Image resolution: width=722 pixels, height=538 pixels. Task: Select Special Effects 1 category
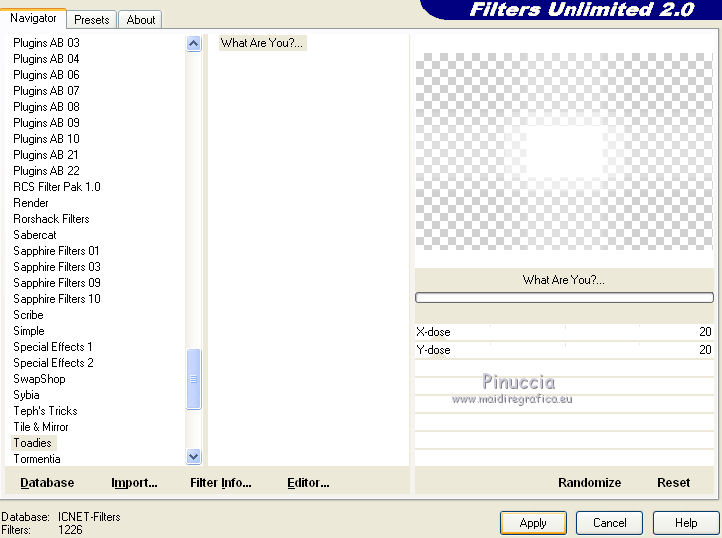point(52,347)
